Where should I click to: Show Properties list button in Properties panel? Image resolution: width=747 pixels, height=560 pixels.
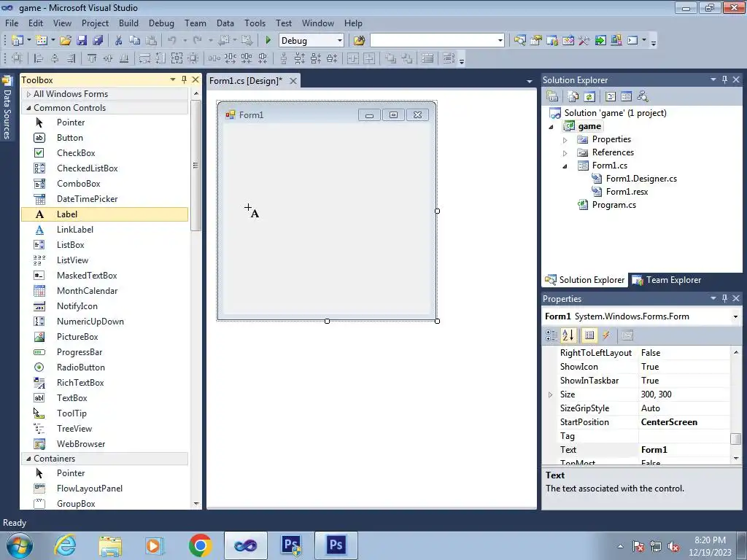click(x=589, y=335)
